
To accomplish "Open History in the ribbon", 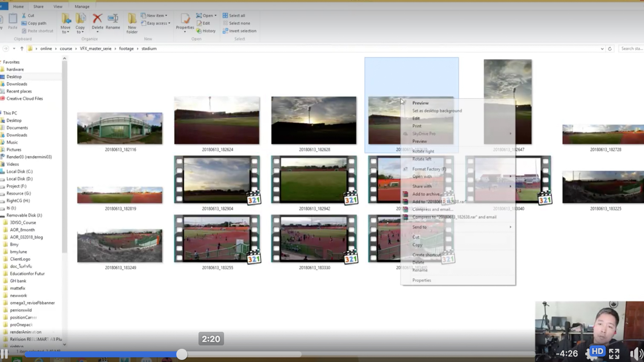I will tap(206, 31).
